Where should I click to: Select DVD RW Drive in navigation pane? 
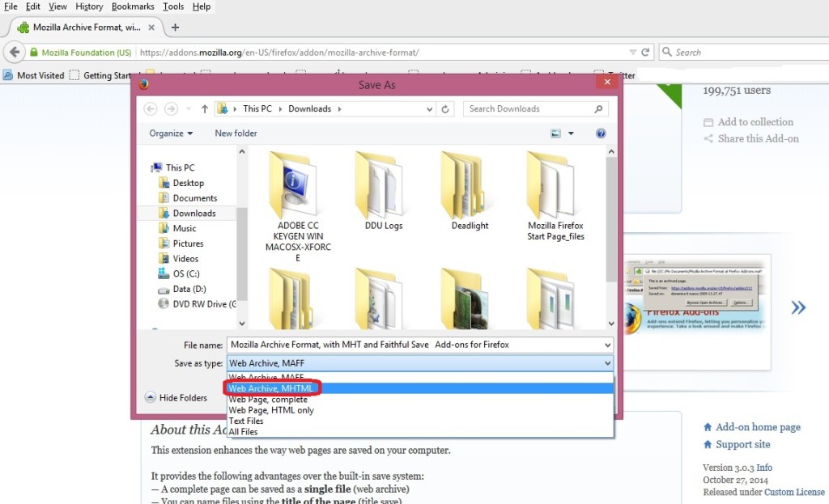tap(197, 303)
